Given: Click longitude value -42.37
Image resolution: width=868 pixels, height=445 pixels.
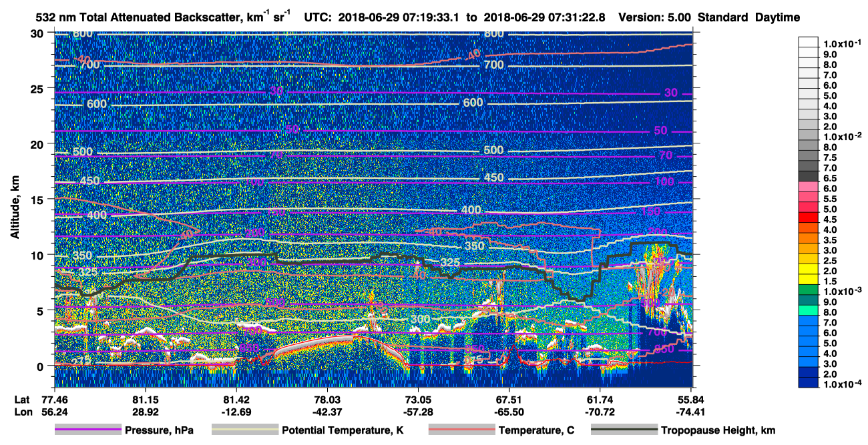Looking at the screenshot, I should coord(327,411).
